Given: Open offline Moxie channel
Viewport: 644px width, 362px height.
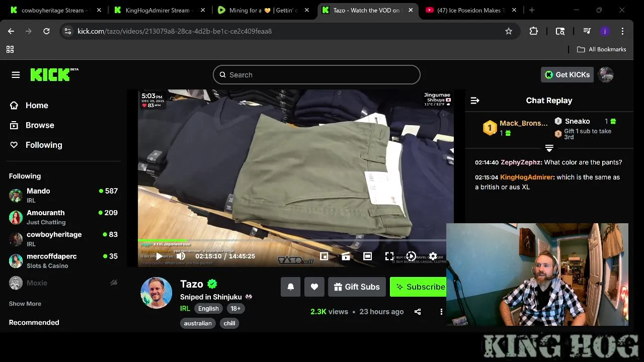Looking at the screenshot, I should click(x=63, y=283).
